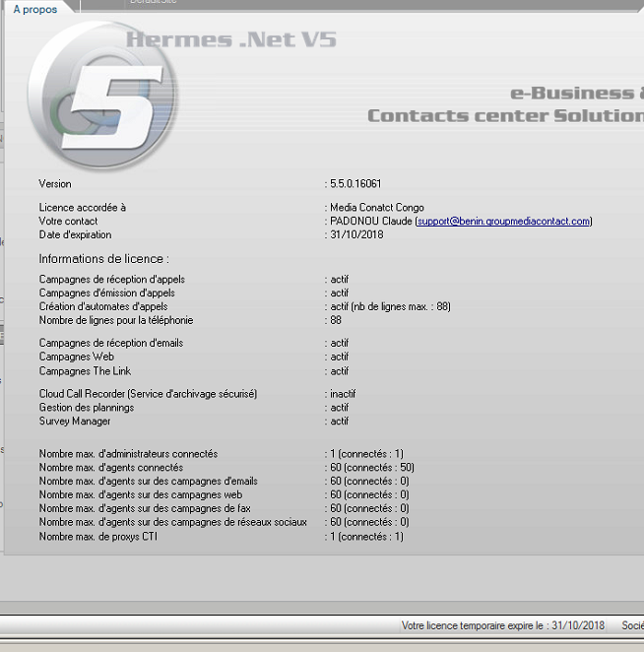Click the status bar temporary licence expiry message
The height and width of the screenshot is (652, 644).
point(502,625)
